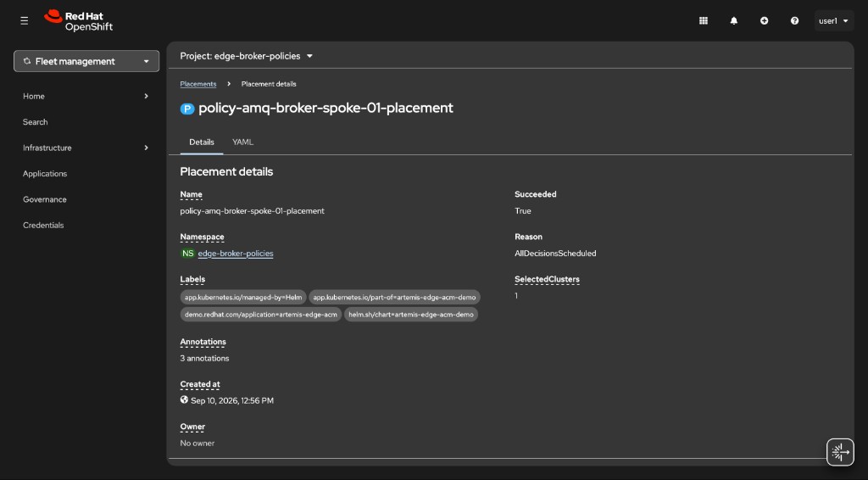Expand the Infrastructure navigation section
The height and width of the screenshot is (480, 868).
(x=86, y=148)
